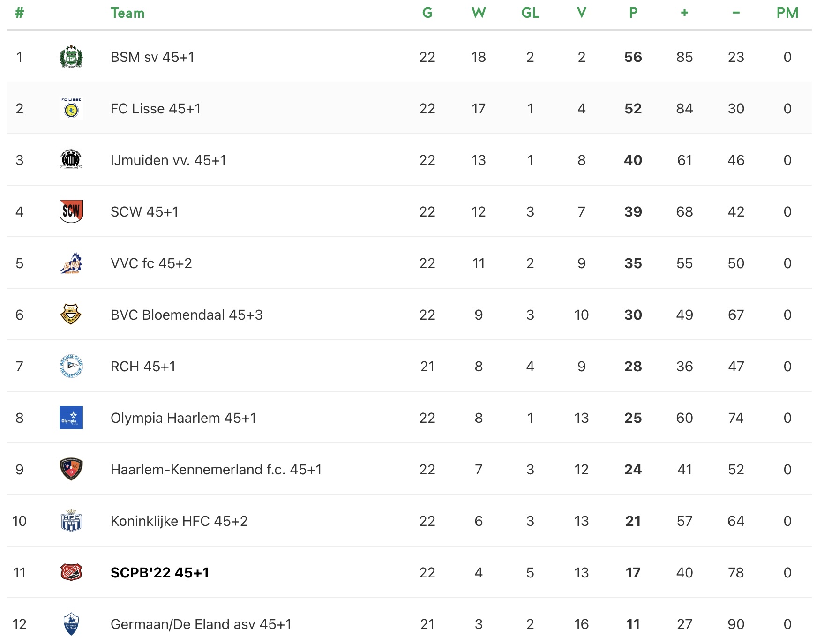The height and width of the screenshot is (644, 839).
Task: Open the bold SCPB'22 45+1 team name
Action: tap(160, 573)
